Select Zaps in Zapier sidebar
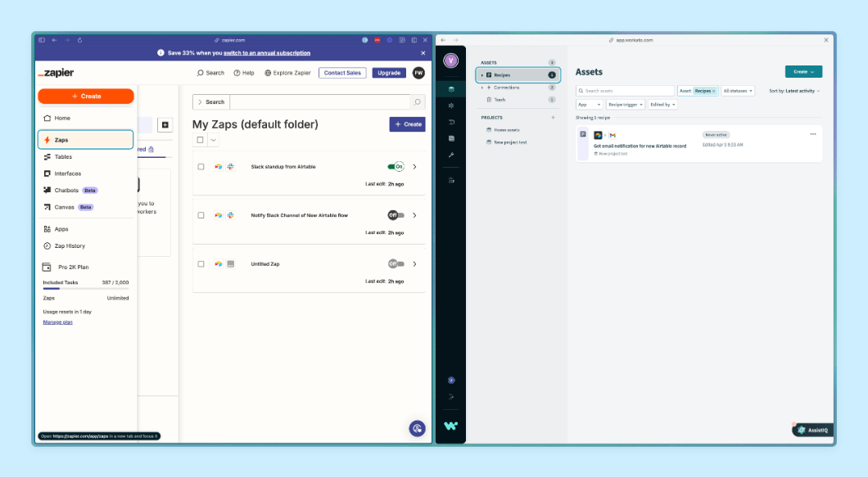 85,140
